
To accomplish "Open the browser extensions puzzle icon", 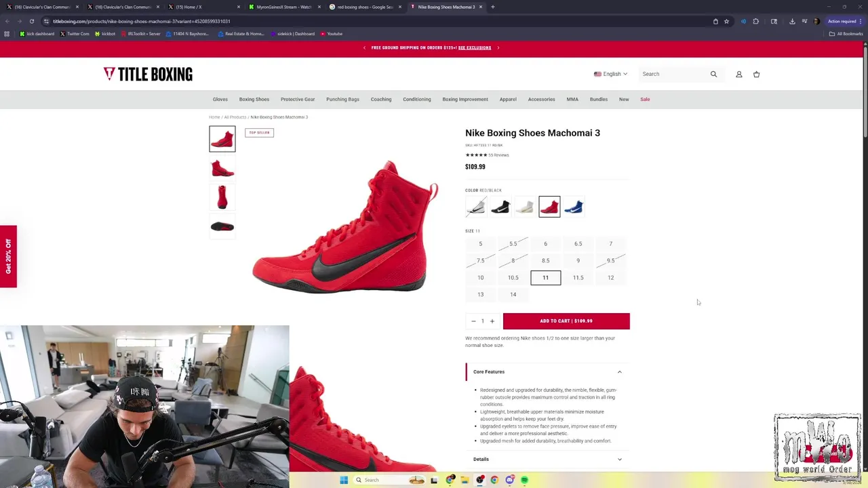I will point(755,21).
